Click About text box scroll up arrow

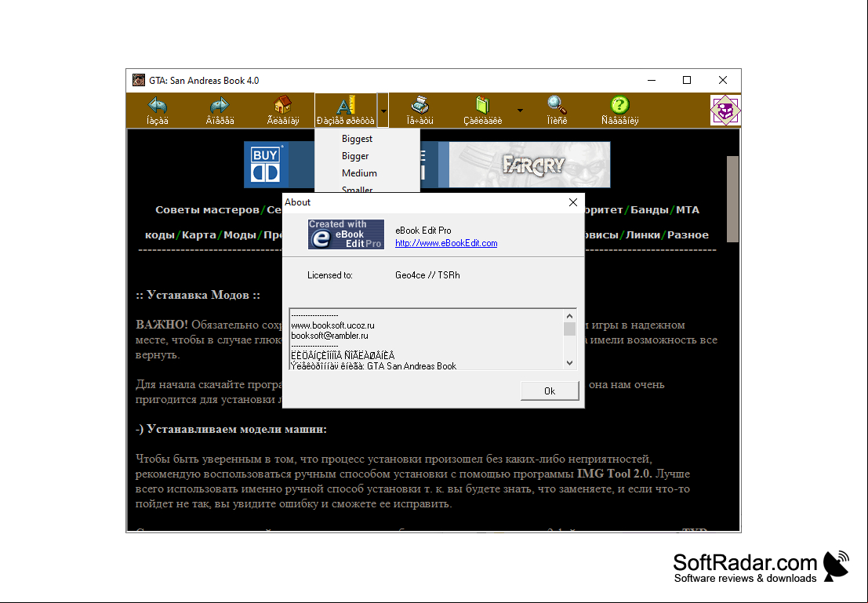click(x=569, y=316)
